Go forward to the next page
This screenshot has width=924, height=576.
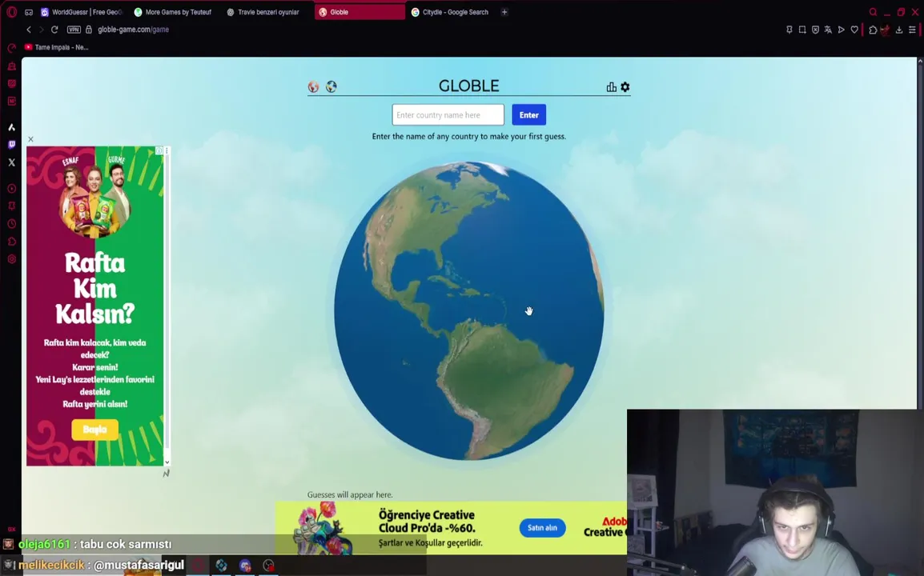42,30
